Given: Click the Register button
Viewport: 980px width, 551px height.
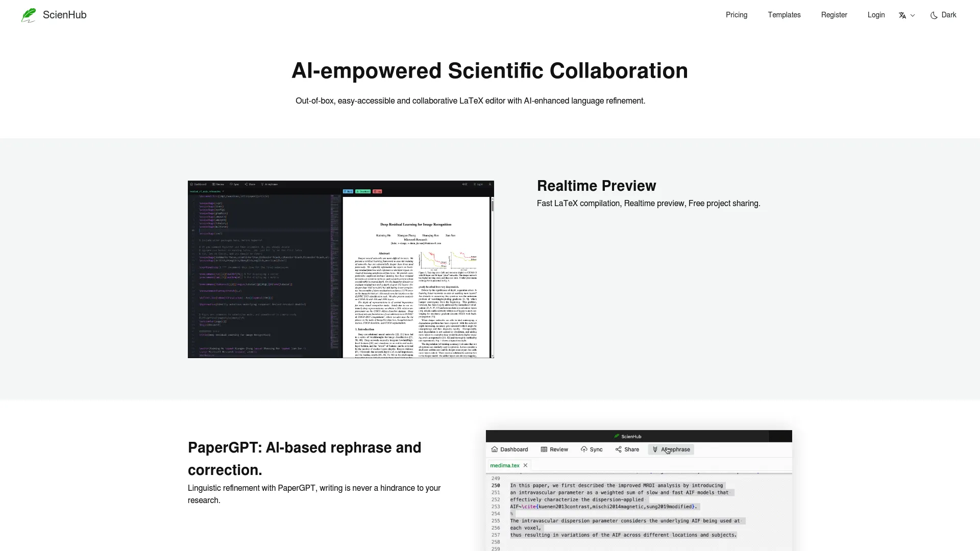Looking at the screenshot, I should (x=834, y=15).
